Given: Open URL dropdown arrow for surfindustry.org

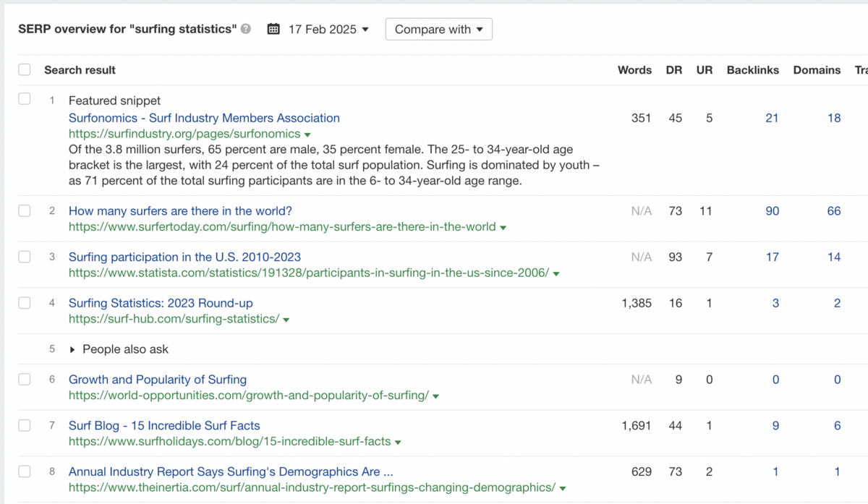Looking at the screenshot, I should tap(307, 134).
